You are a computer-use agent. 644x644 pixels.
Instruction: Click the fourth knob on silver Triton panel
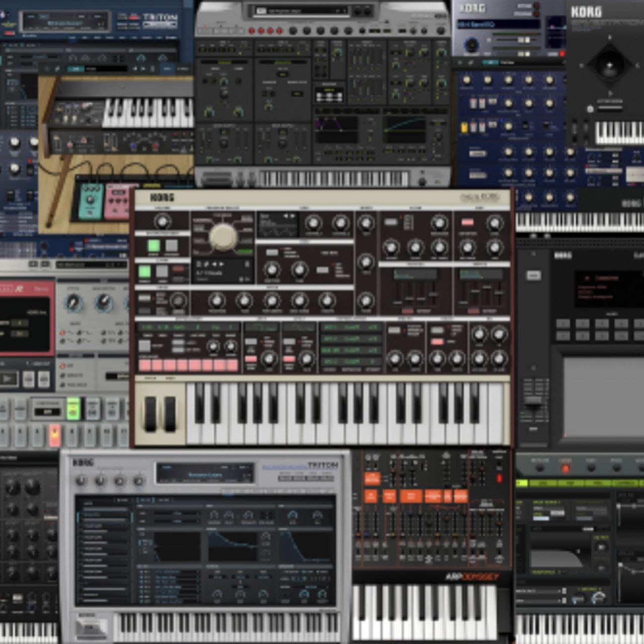[138, 482]
